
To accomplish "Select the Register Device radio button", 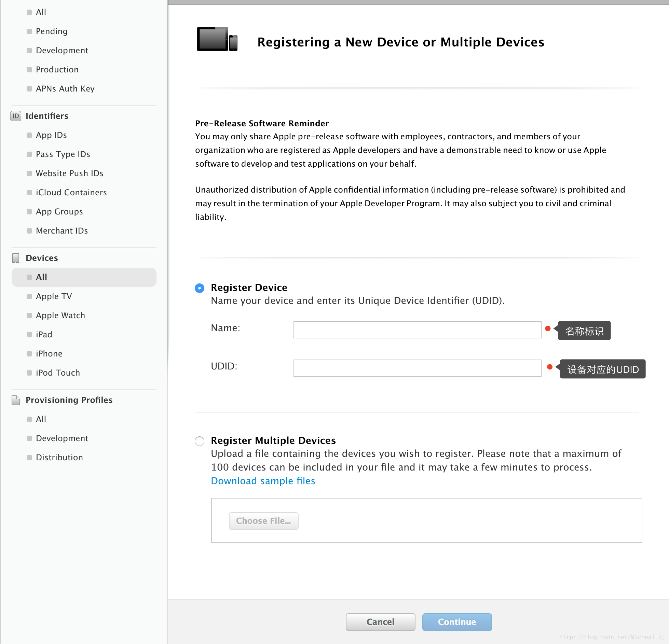I will [200, 287].
